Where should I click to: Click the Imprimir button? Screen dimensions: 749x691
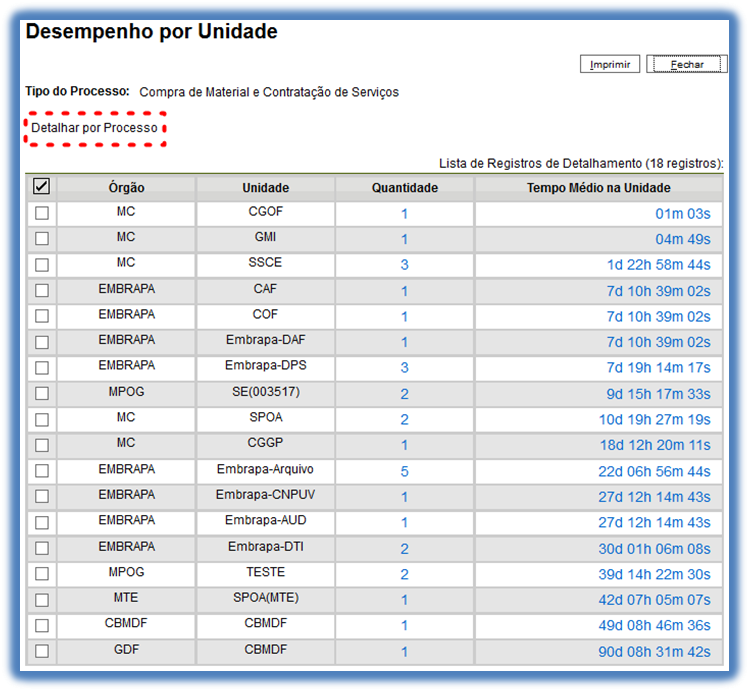[609, 64]
